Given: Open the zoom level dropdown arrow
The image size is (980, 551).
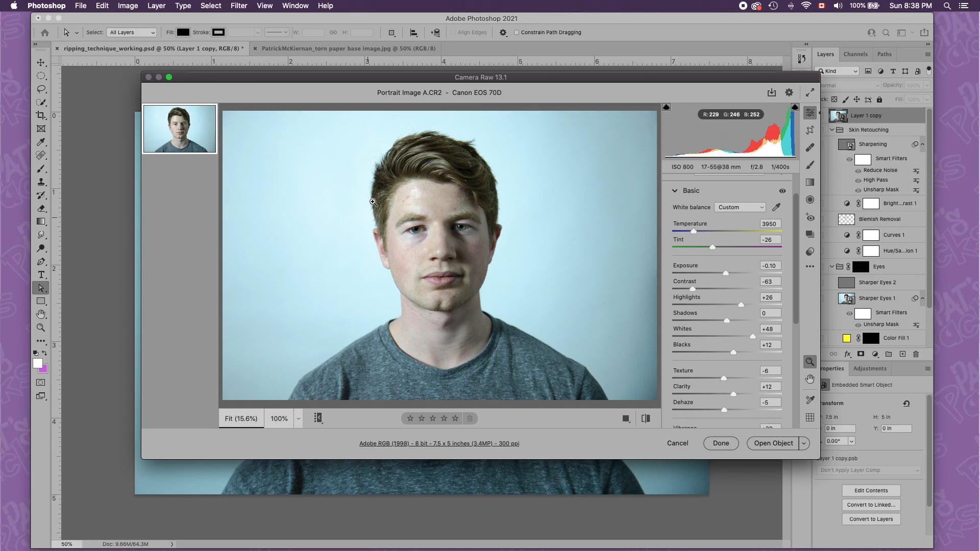Looking at the screenshot, I should click(x=299, y=418).
